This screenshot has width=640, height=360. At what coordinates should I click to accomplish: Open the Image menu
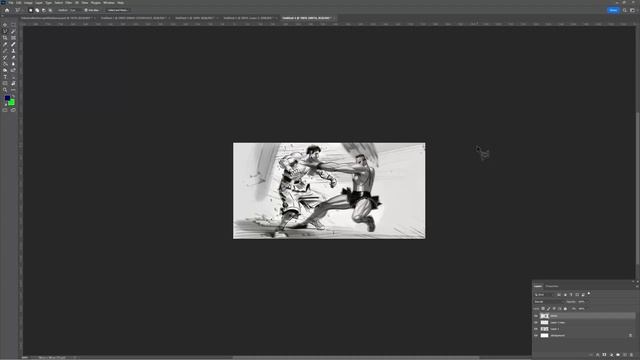(28, 3)
